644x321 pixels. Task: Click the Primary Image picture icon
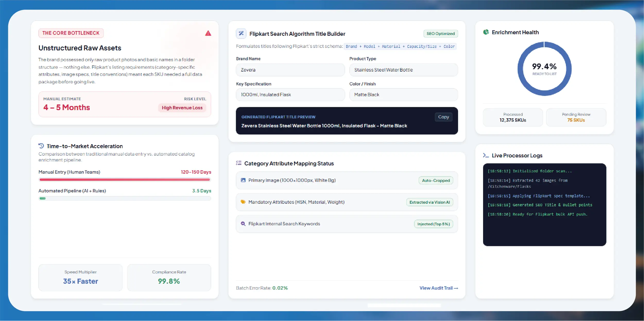(x=243, y=180)
